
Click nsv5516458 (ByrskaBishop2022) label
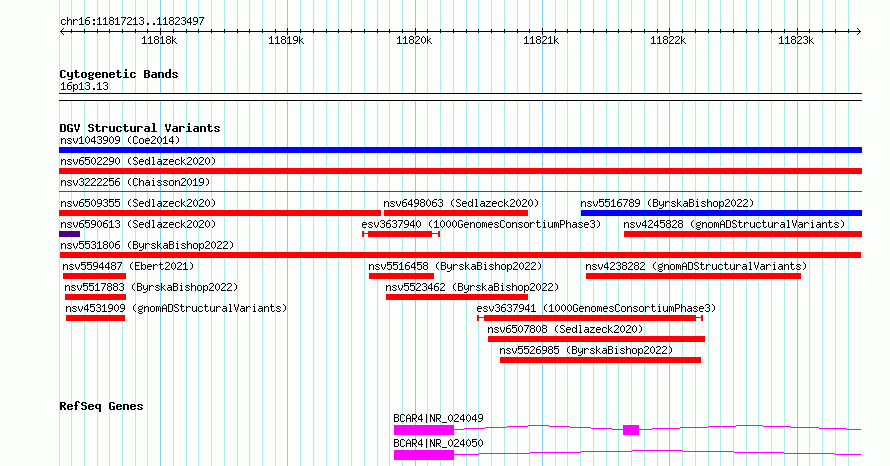pyautogui.click(x=455, y=266)
